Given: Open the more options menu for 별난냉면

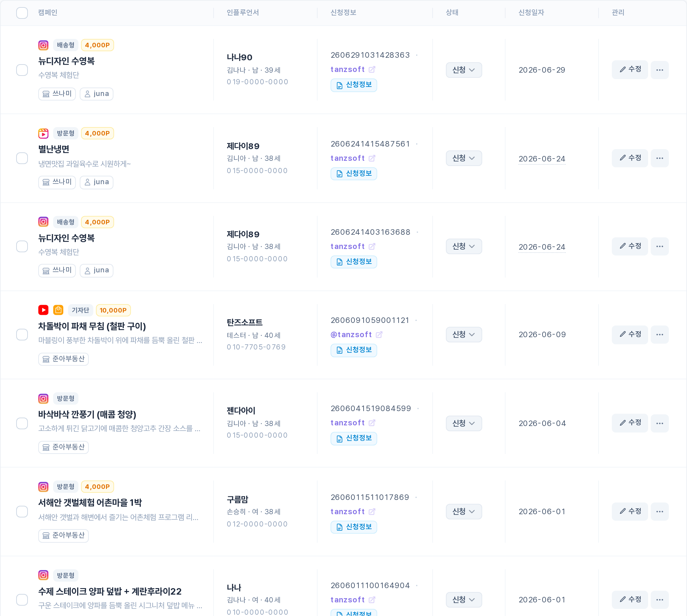Looking at the screenshot, I should click(659, 158).
